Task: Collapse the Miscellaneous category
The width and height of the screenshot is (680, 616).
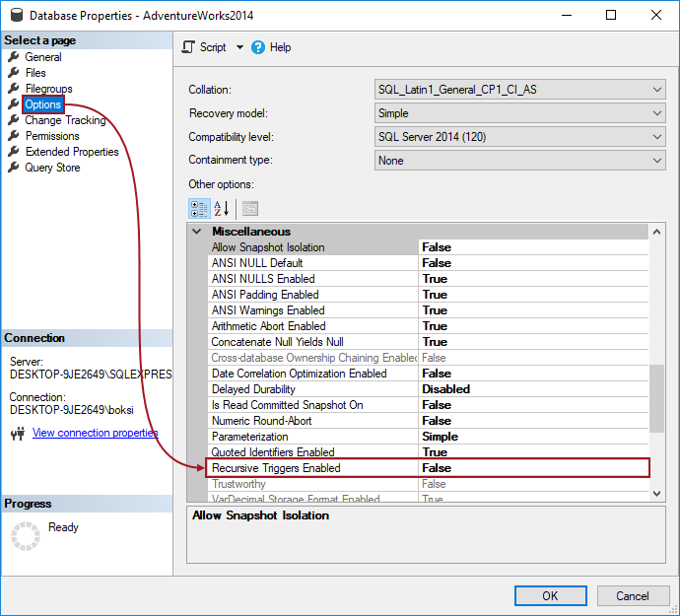Action: click(197, 232)
